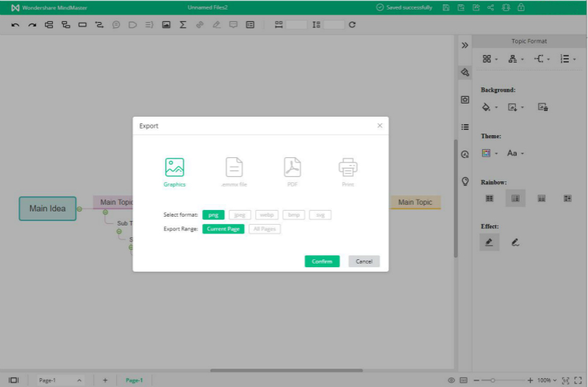Choose the Current Page export range

(223, 229)
